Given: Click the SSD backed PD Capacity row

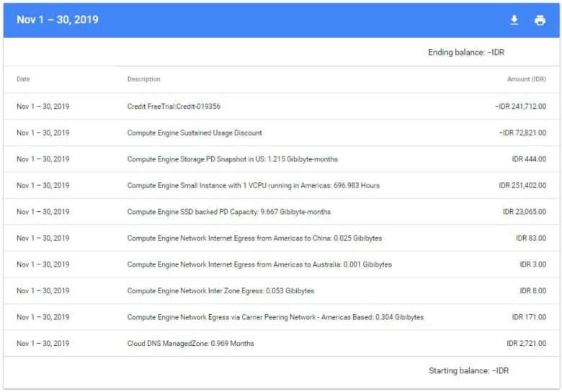Looking at the screenshot, I should pos(281,212).
